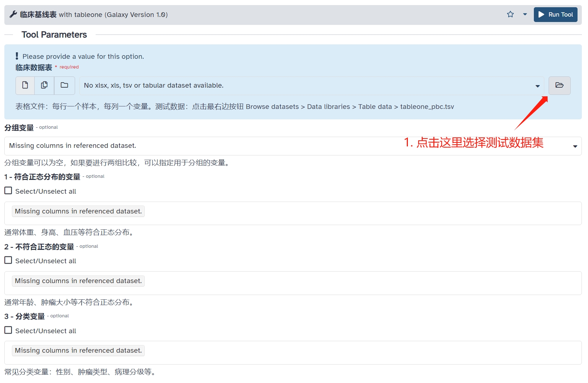The width and height of the screenshot is (588, 383).
Task: Click the 分组变量 label
Action: pos(19,128)
